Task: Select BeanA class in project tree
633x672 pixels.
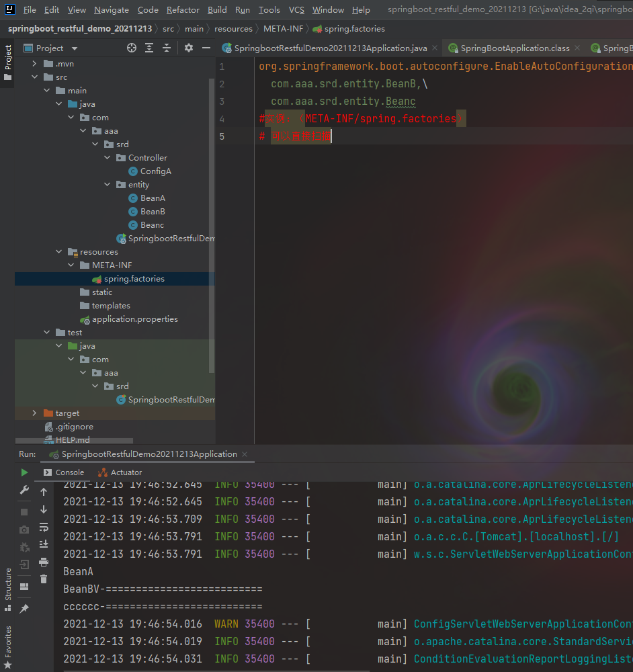Action: pyautogui.click(x=147, y=198)
